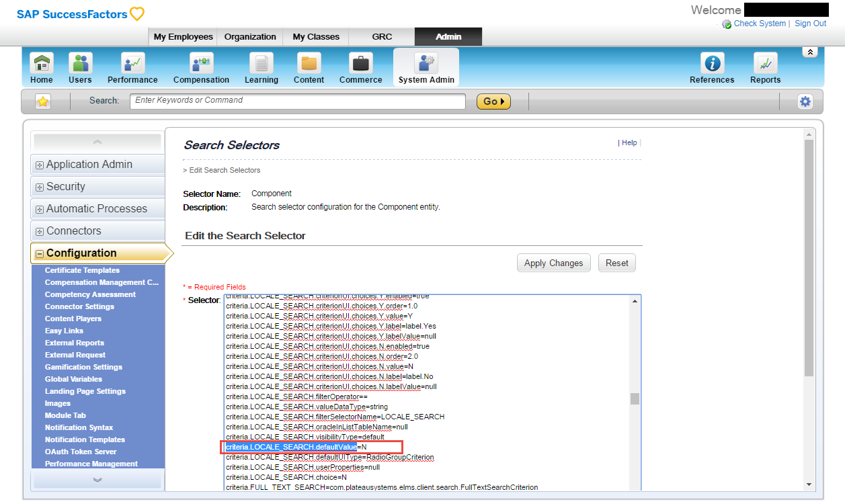Click the Reset button
The image size is (845, 504).
click(616, 263)
